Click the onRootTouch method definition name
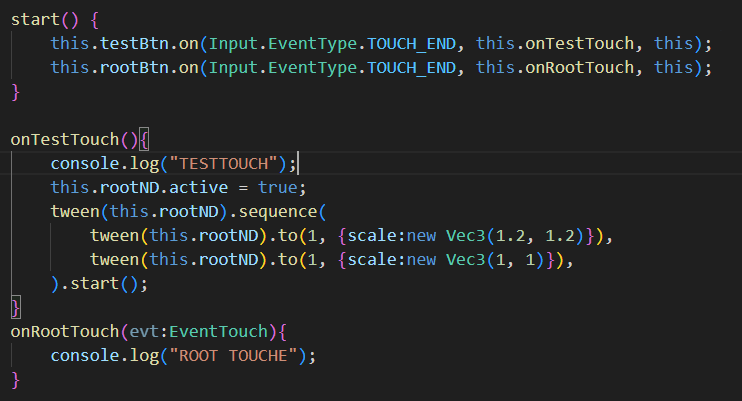Image resolution: width=742 pixels, height=401 pixels. (64, 331)
